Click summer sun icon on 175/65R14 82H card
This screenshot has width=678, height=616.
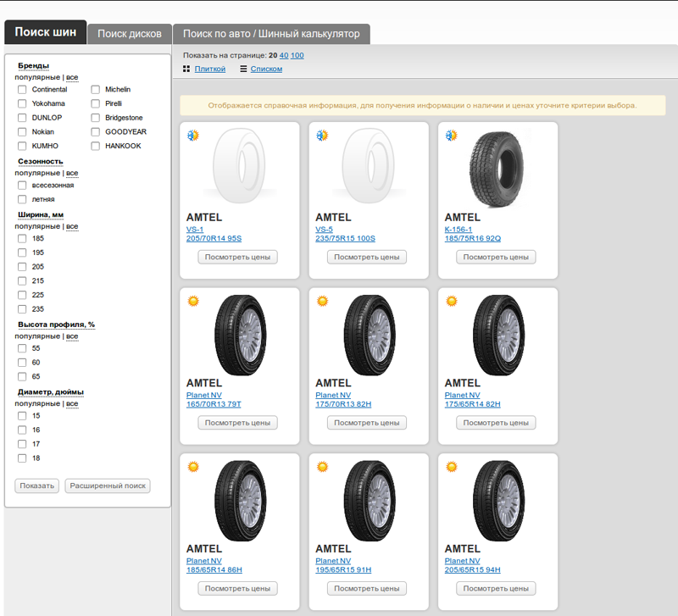click(x=451, y=301)
